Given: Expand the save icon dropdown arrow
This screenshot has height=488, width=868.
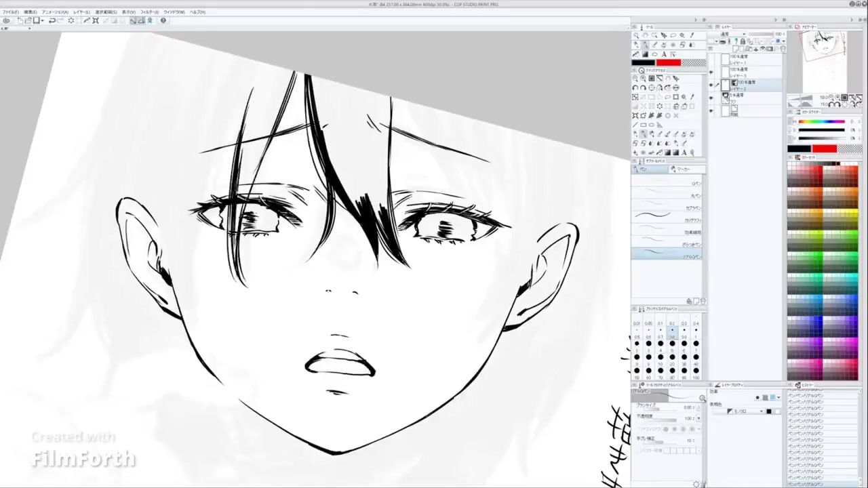Looking at the screenshot, I should tap(42, 20).
